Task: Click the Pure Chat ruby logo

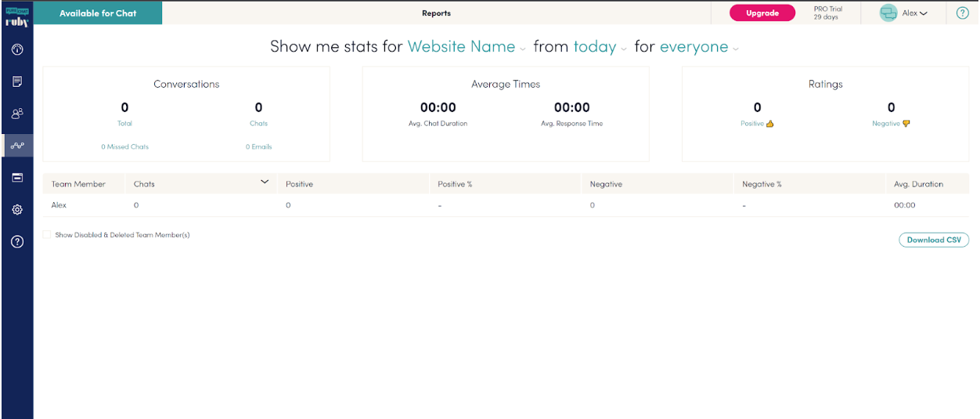Action: (x=17, y=17)
